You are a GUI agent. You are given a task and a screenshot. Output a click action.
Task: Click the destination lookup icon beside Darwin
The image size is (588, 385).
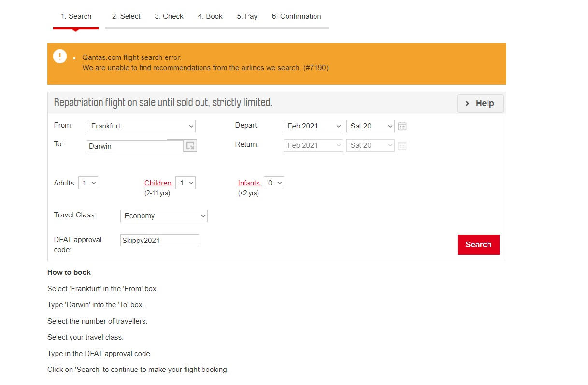tap(191, 145)
